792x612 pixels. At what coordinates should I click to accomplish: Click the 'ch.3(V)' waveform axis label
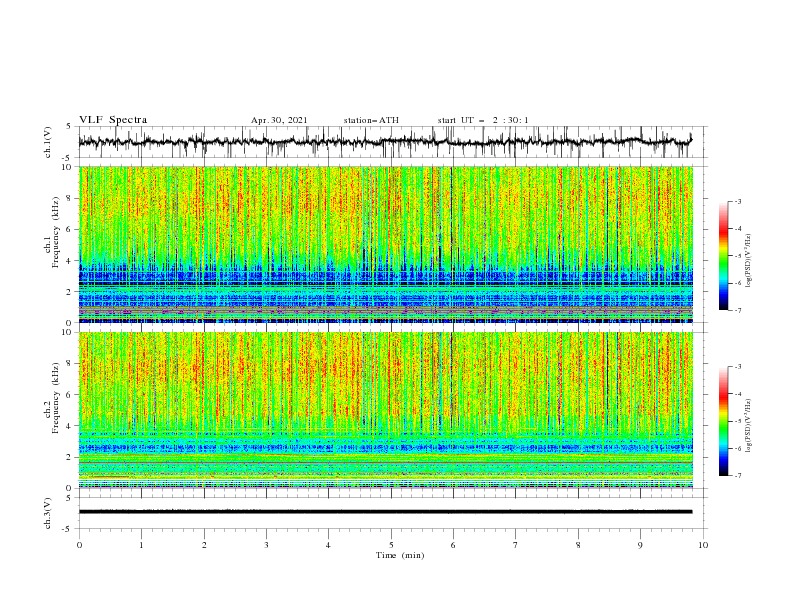tap(48, 513)
